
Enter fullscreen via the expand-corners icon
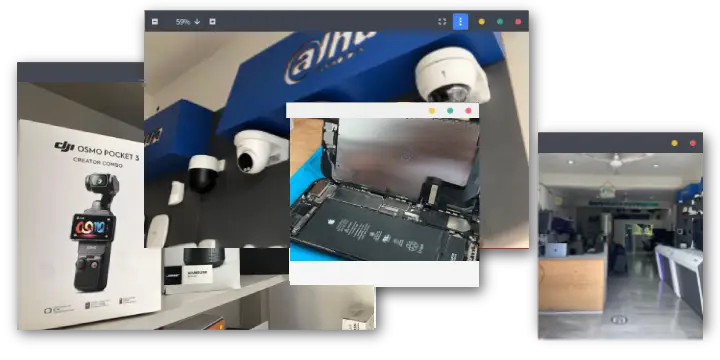(442, 22)
